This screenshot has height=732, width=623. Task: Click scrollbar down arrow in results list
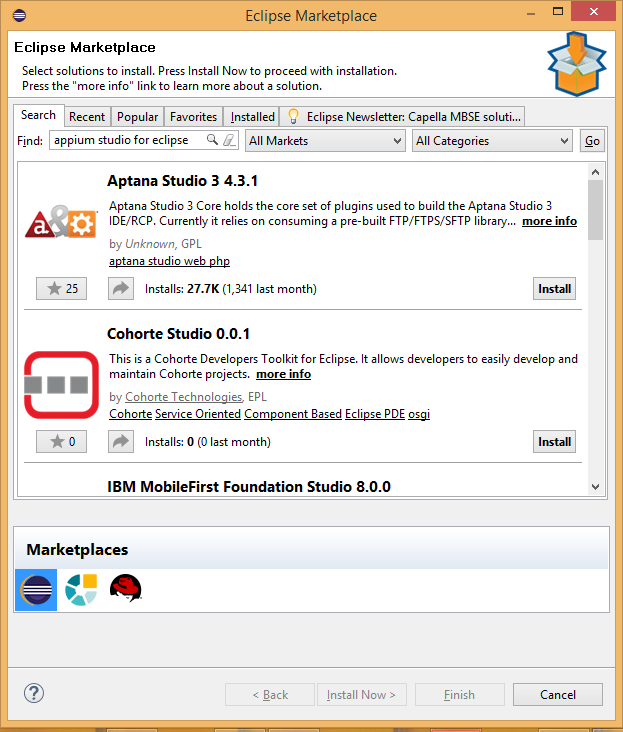(595, 487)
